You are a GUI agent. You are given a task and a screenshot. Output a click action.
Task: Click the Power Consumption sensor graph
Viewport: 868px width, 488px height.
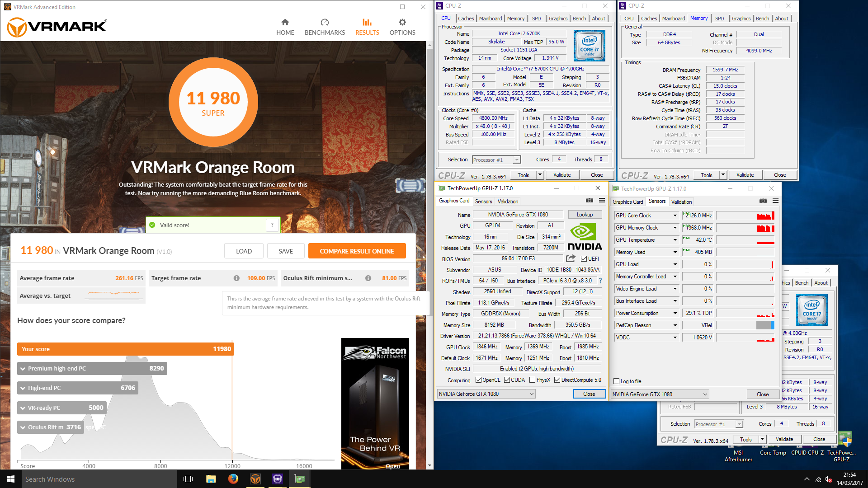[x=745, y=313]
